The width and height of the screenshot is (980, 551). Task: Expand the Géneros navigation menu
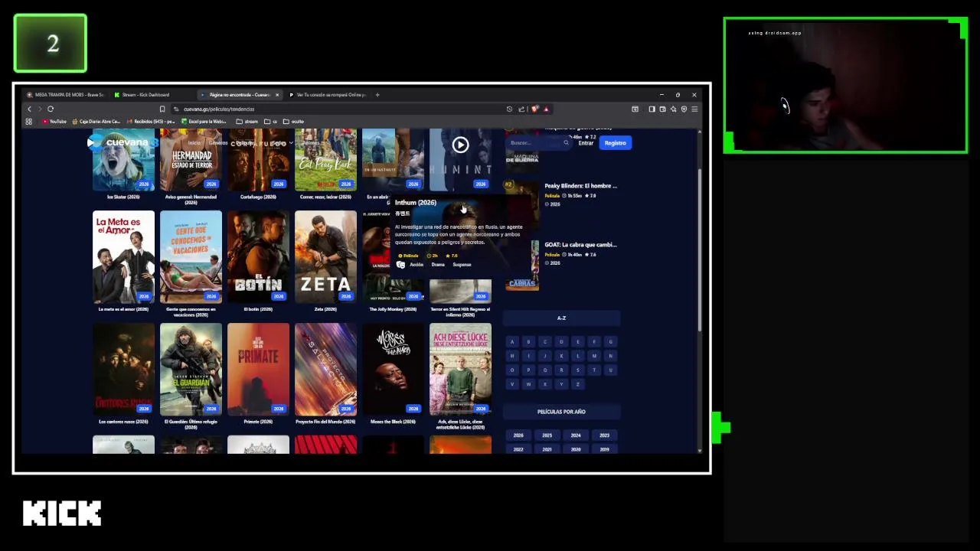click(218, 143)
